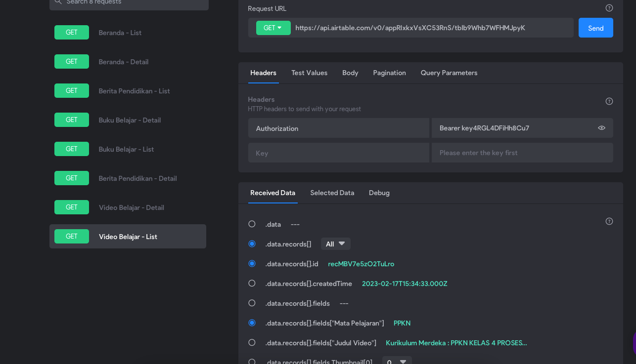636x364 pixels.
Task: Select the Video Belajar - Detail request
Action: (x=128, y=207)
